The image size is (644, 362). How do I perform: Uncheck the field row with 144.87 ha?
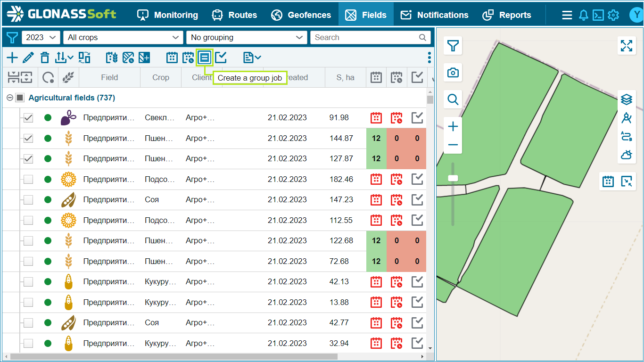tap(28, 138)
